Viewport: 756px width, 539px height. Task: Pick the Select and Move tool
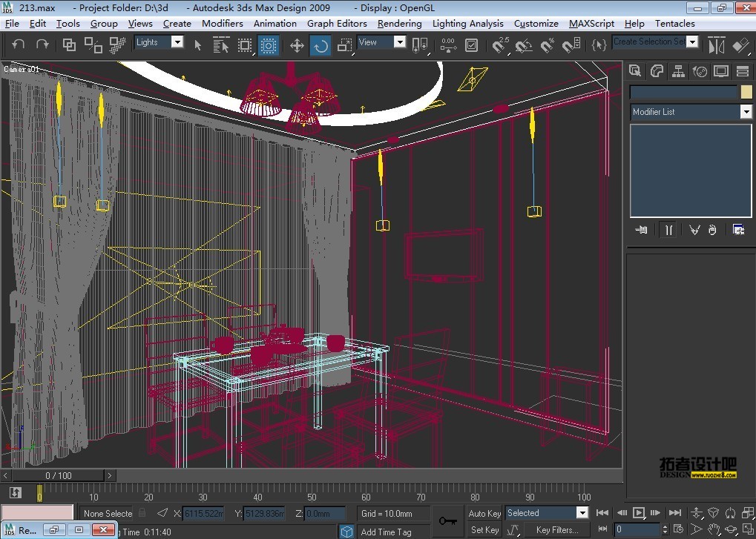click(297, 46)
